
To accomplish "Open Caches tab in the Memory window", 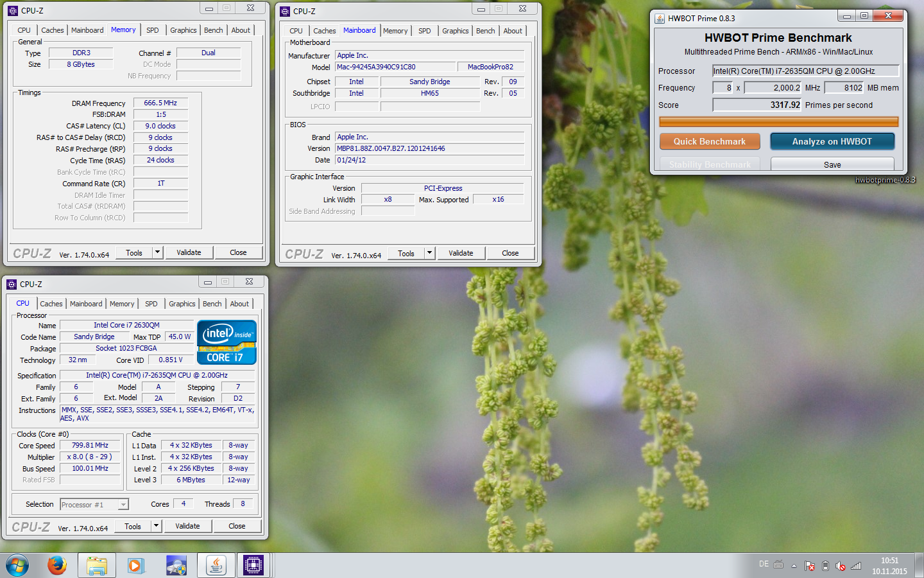I will click(x=53, y=30).
